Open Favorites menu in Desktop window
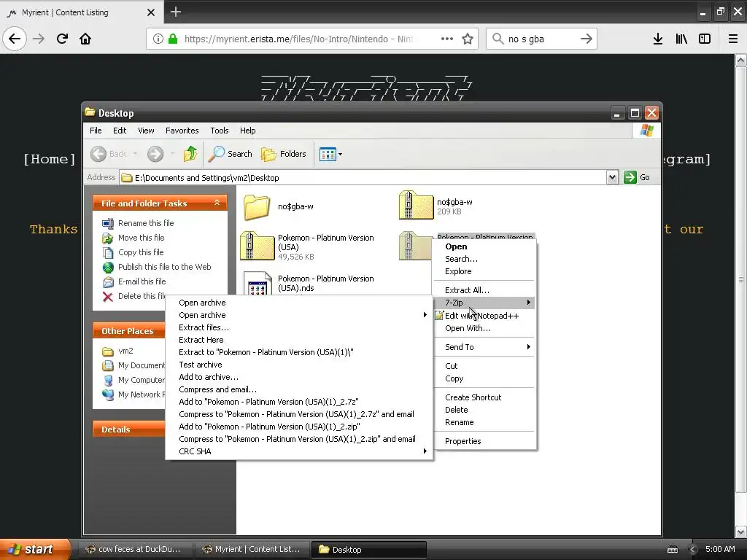This screenshot has width=747, height=560. (182, 131)
